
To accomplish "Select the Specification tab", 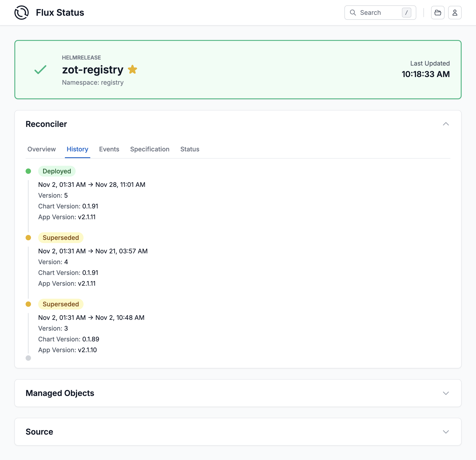I will point(150,149).
